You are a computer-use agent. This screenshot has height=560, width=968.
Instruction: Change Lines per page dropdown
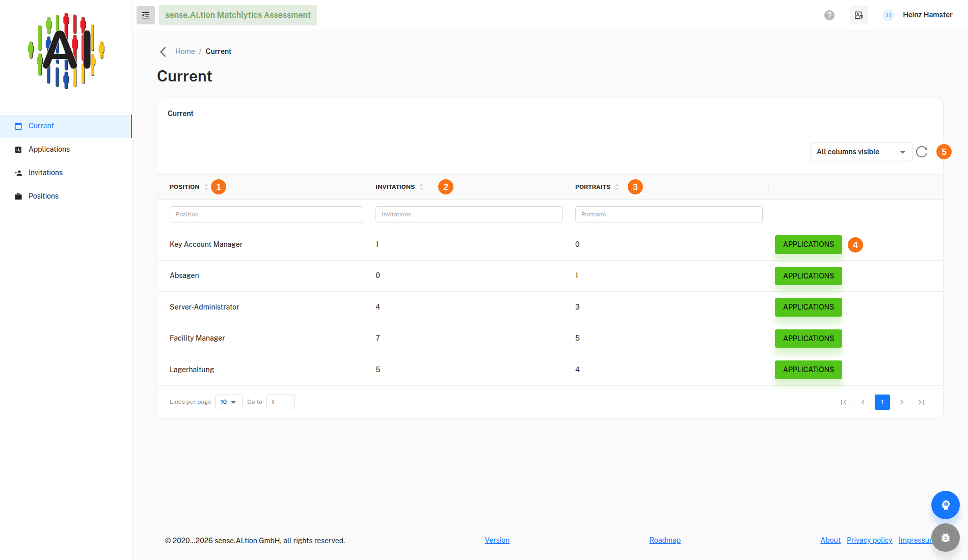(229, 402)
